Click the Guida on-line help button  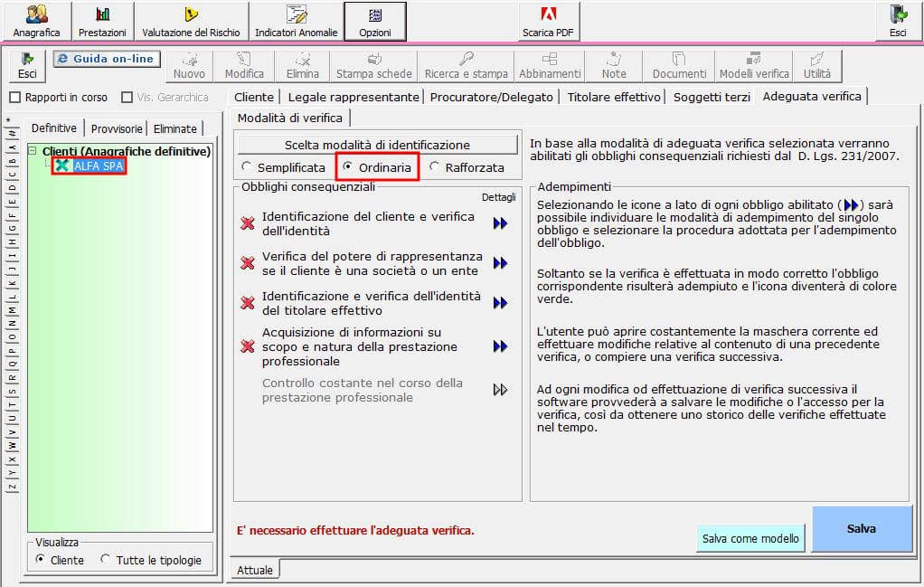(x=107, y=59)
